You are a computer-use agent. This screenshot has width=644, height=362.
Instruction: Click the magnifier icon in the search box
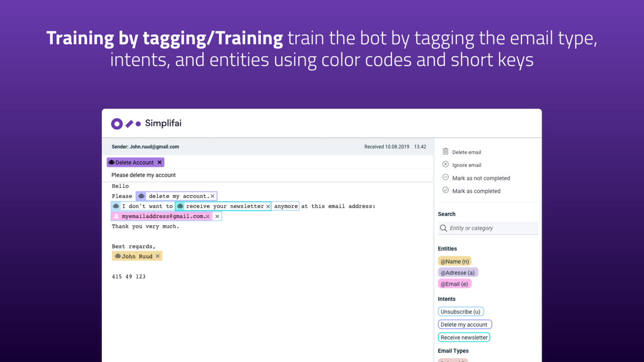click(x=443, y=228)
